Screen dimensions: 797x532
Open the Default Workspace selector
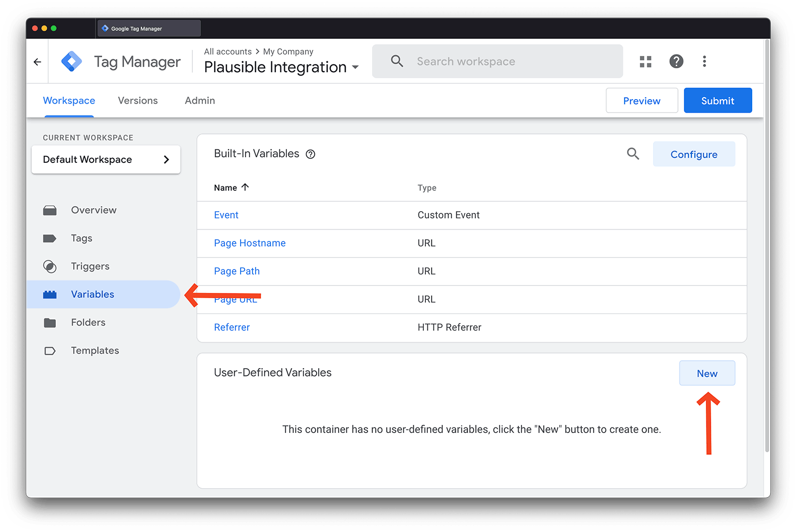(106, 159)
